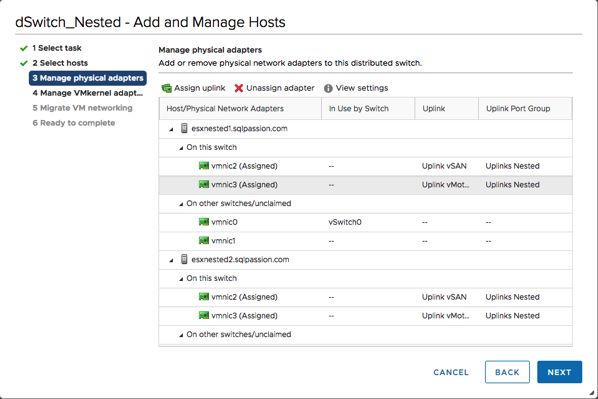Image resolution: width=598 pixels, height=399 pixels.
Task: Collapse the esxnested1.sqlpassion.com host node
Action: click(171, 129)
